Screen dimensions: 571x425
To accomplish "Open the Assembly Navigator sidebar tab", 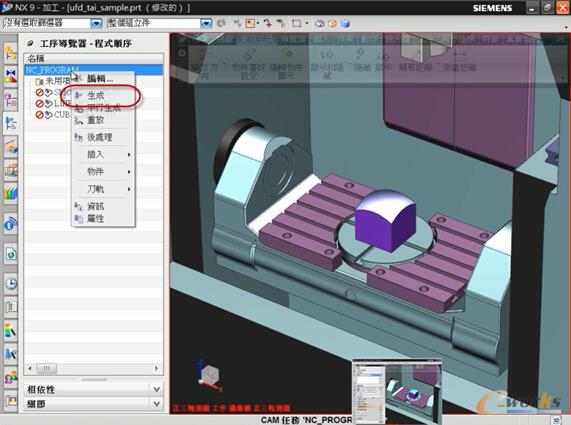I will [10, 54].
